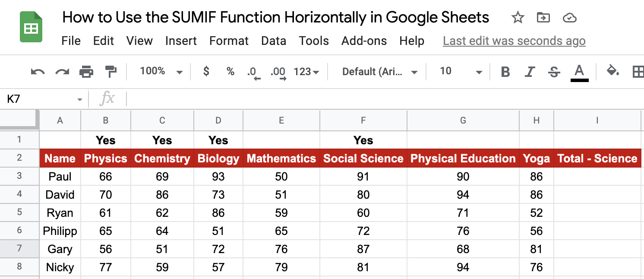Switch to the Format menu
Screen dimensions: 644x279
[229, 41]
